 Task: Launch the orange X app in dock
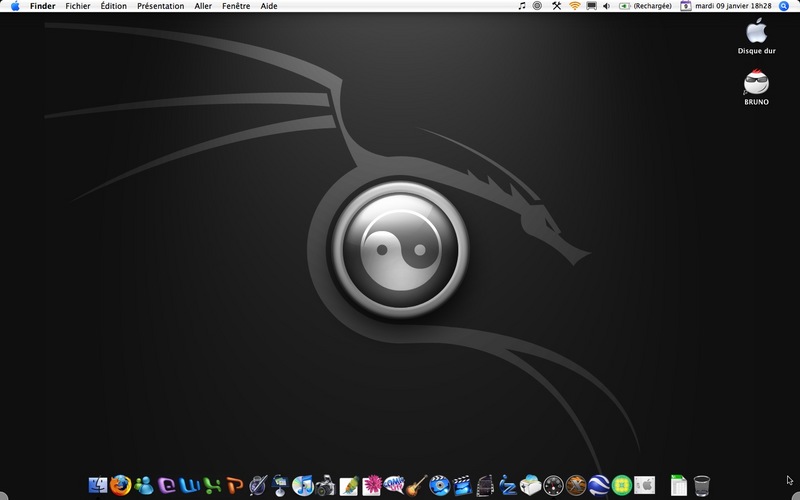[x=576, y=485]
